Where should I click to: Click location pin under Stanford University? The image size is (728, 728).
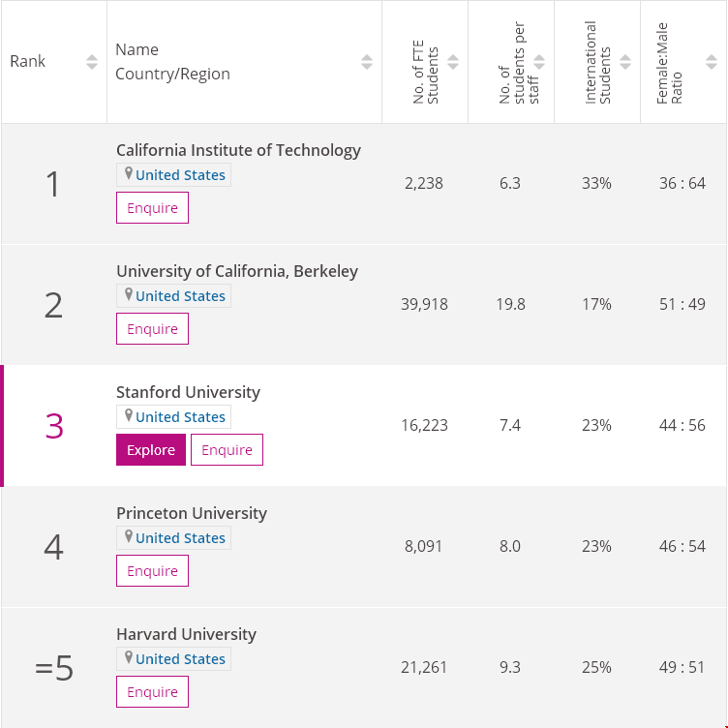128,416
